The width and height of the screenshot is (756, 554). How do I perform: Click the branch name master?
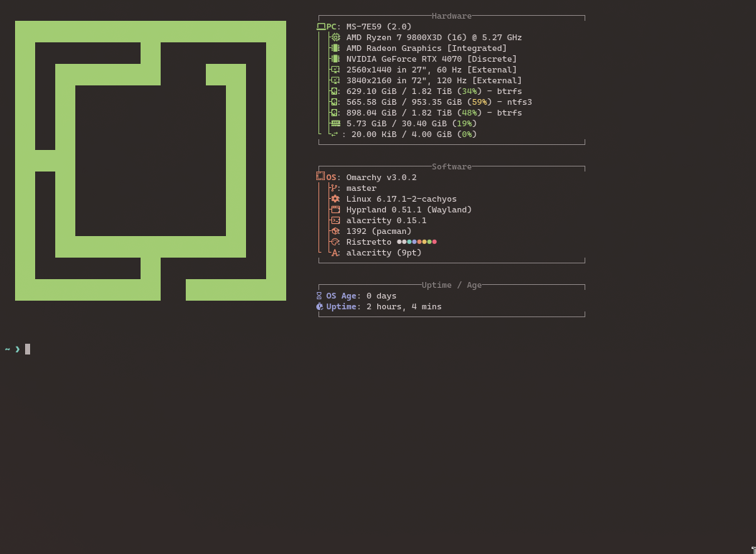tap(361, 188)
